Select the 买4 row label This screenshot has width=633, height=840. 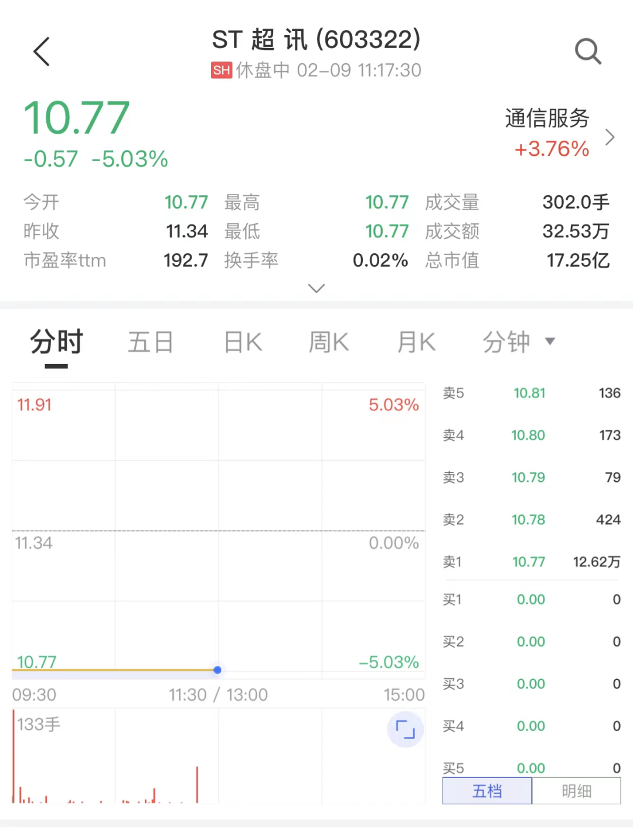[453, 726]
